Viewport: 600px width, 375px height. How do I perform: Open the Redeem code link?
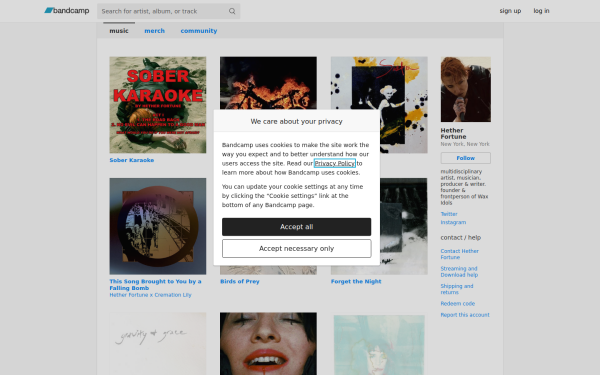click(x=458, y=303)
